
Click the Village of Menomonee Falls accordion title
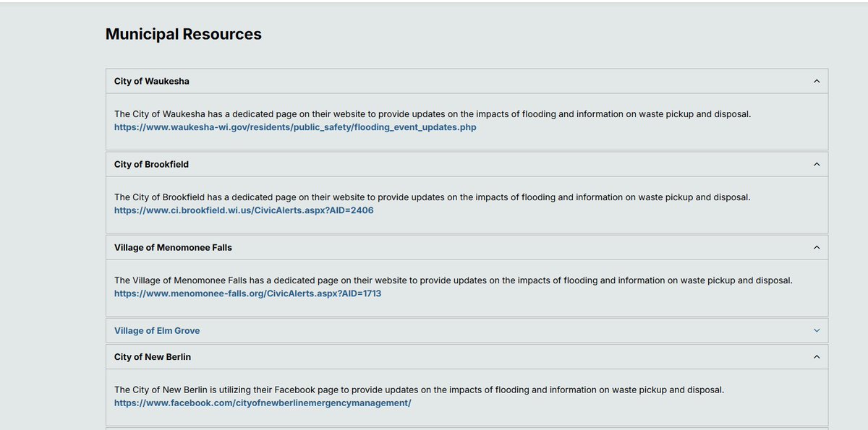click(x=173, y=247)
